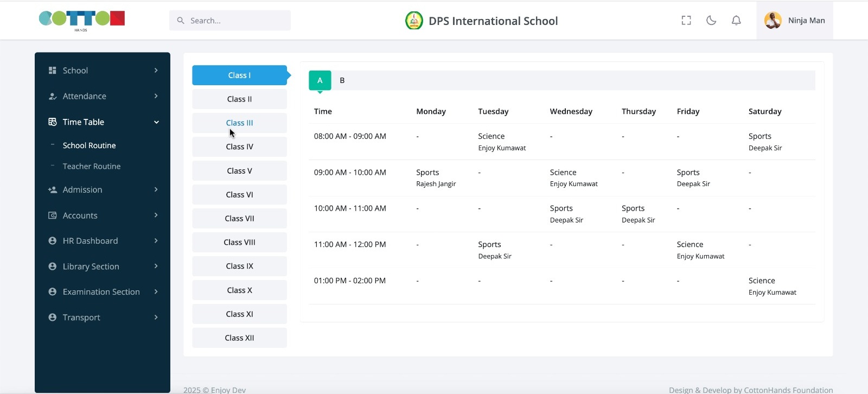Image resolution: width=868 pixels, height=394 pixels.
Task: Select the Class III button
Action: click(239, 123)
